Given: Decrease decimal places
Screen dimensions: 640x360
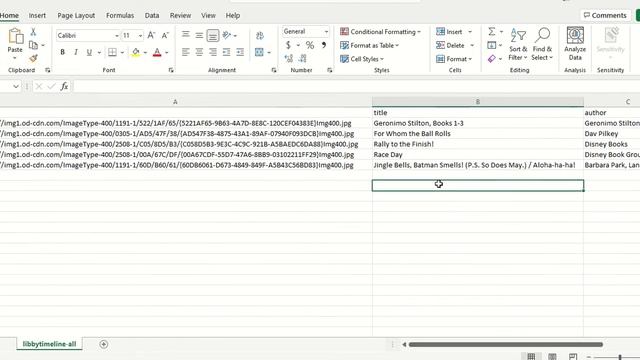Looking at the screenshot, I should (x=302, y=58).
